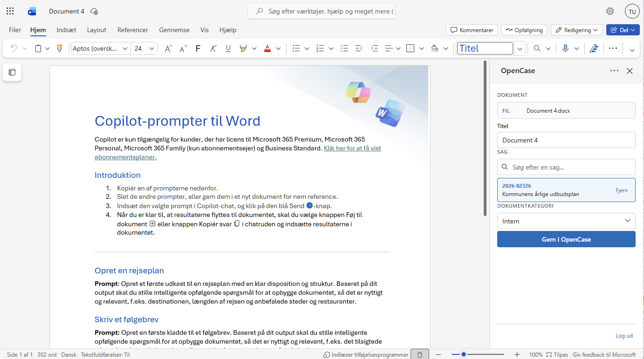Open the Kommentarer pane

[472, 30]
